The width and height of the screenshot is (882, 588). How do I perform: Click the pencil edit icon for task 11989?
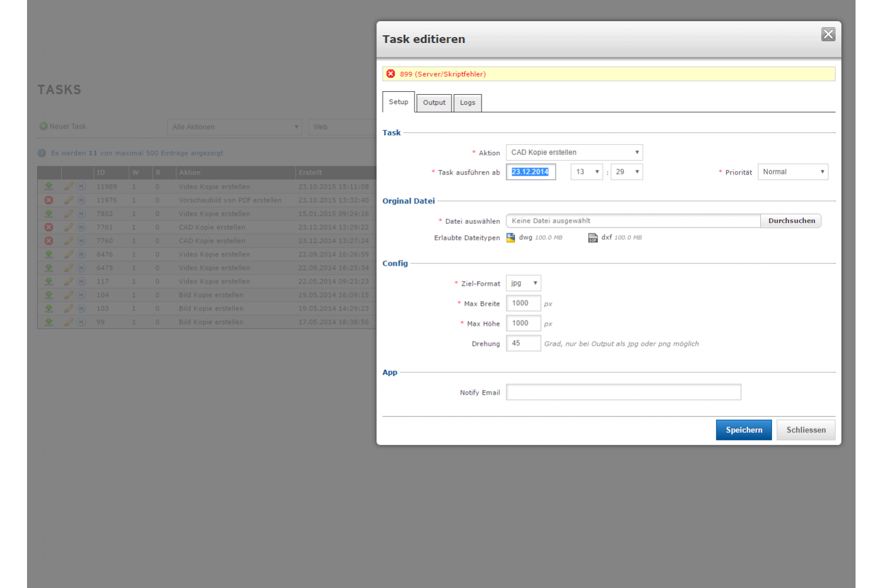pos(69,186)
